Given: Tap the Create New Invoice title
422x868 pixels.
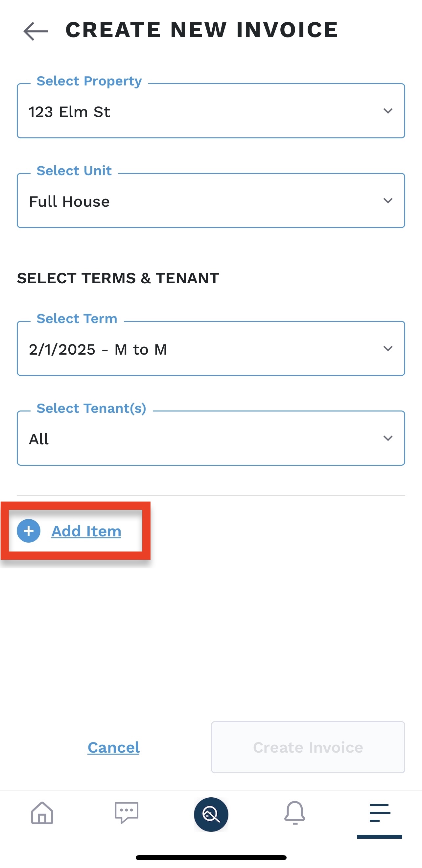Looking at the screenshot, I should (201, 30).
